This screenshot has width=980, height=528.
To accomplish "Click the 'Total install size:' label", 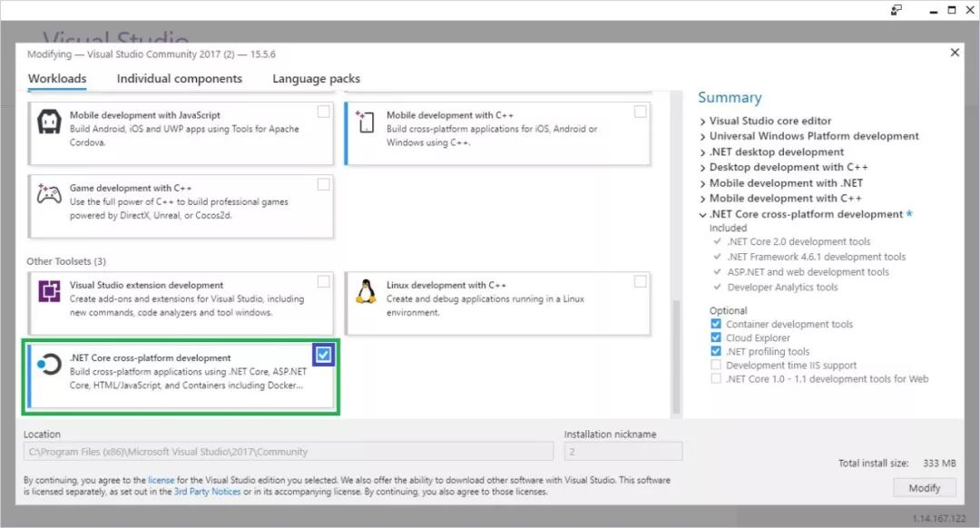I will (x=873, y=463).
